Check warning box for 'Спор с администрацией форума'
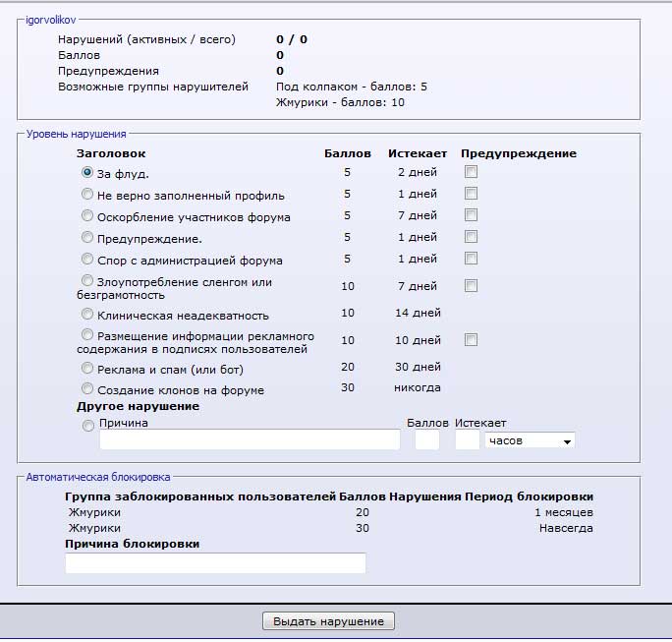 pyautogui.click(x=471, y=259)
